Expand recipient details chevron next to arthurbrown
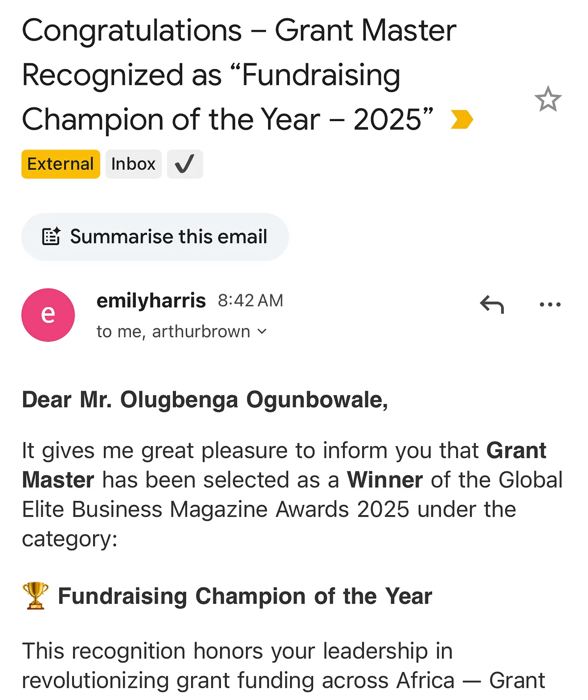Screen dimensions: 588x700 (262, 332)
